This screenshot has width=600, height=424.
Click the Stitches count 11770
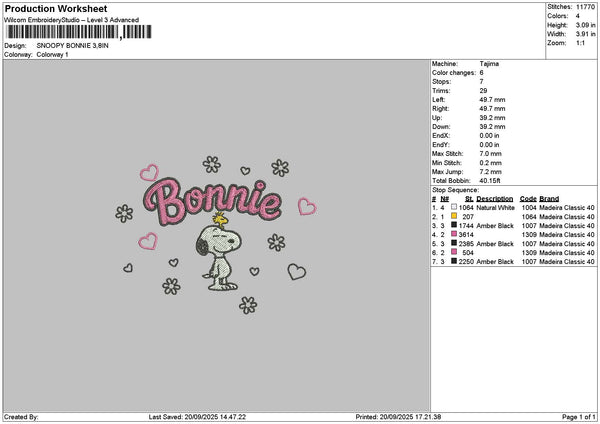[x=585, y=7]
